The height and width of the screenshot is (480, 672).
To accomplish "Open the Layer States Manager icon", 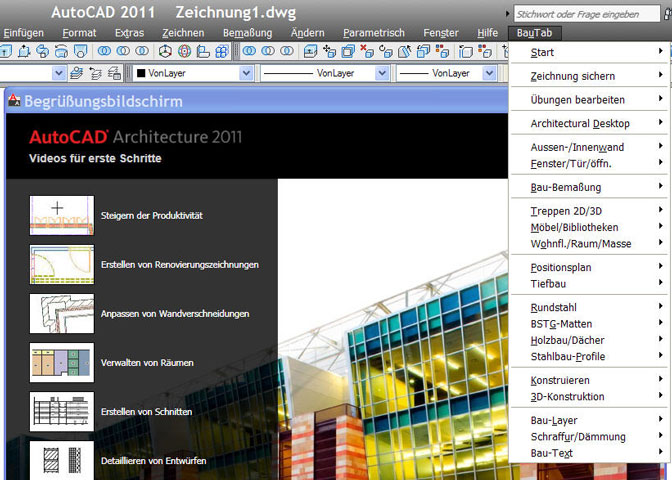I will pos(114,73).
